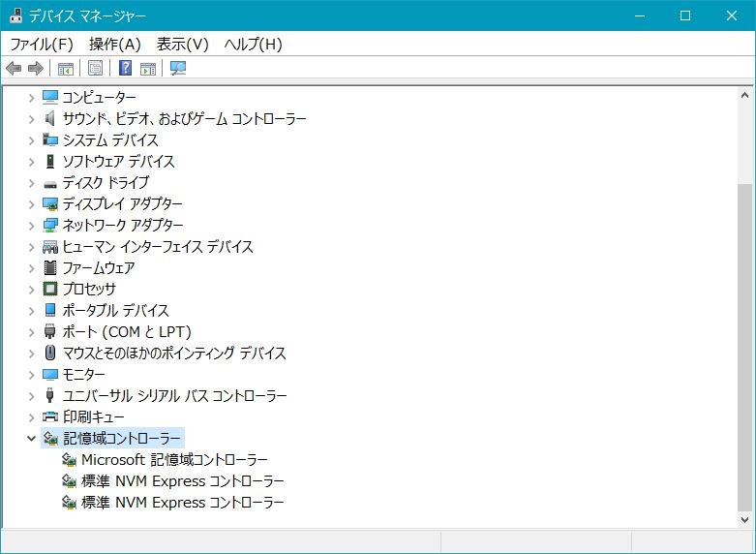Viewport: 756px width, 554px height.
Task: Select Microsoft 記憶域コントローラー device
Action: pyautogui.click(x=174, y=460)
